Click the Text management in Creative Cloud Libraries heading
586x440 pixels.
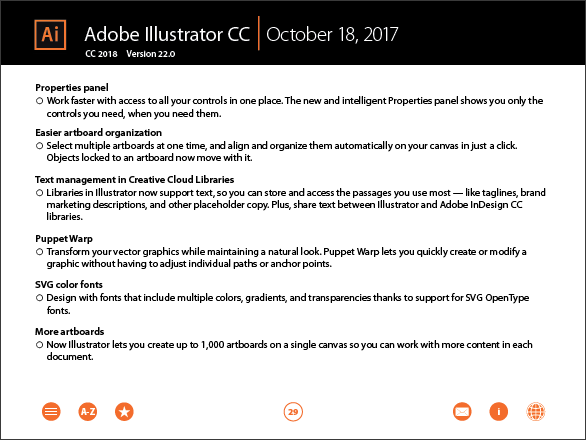[x=135, y=180]
